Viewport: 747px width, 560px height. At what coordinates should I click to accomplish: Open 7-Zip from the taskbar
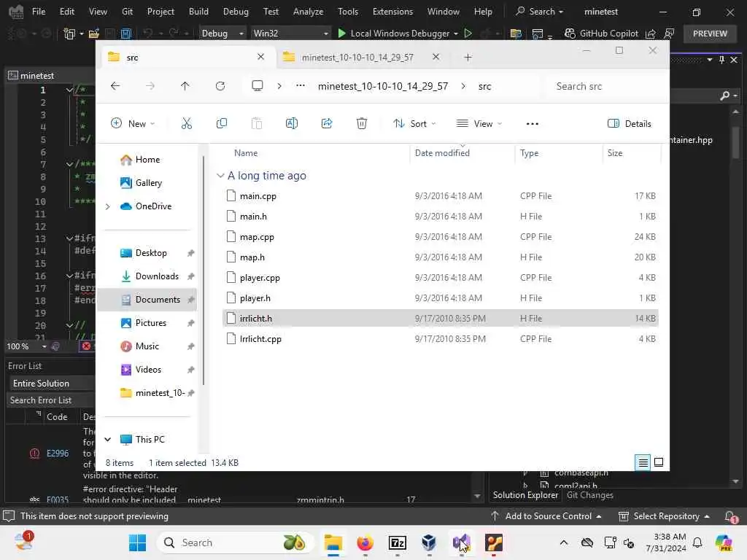[x=398, y=542]
